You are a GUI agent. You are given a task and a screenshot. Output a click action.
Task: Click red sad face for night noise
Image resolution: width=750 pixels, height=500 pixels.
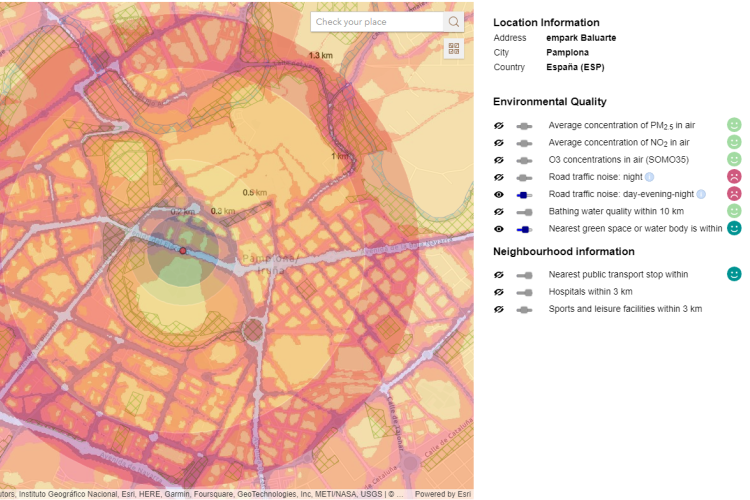734,177
